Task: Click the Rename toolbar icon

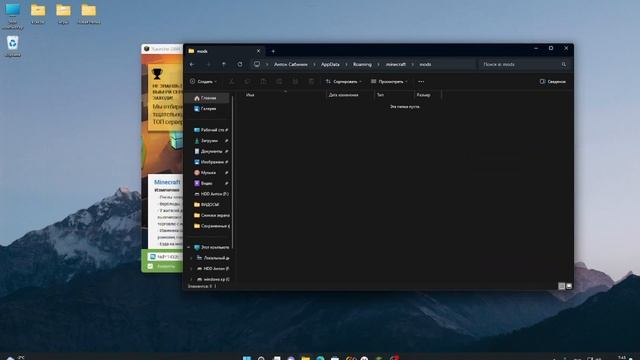Action: click(279, 82)
